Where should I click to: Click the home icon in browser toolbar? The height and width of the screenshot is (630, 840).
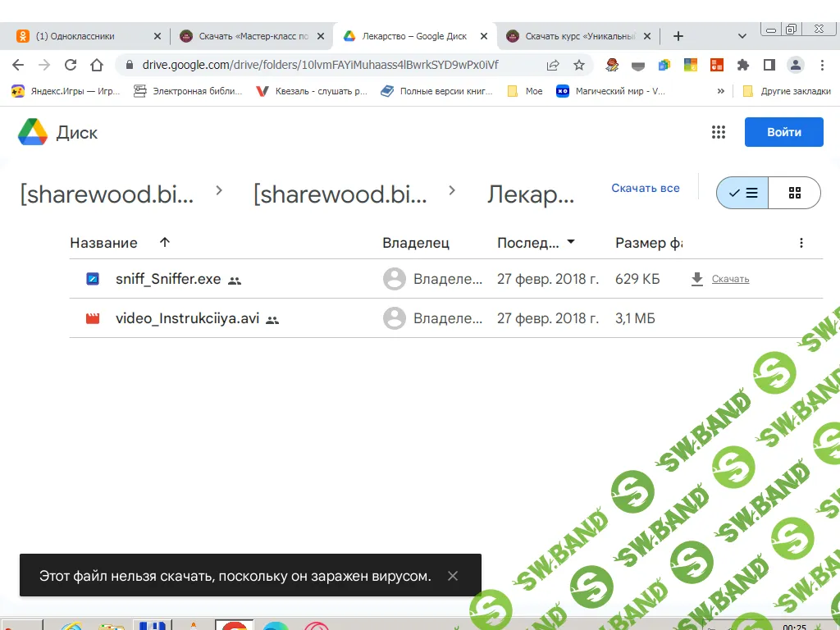point(97,65)
